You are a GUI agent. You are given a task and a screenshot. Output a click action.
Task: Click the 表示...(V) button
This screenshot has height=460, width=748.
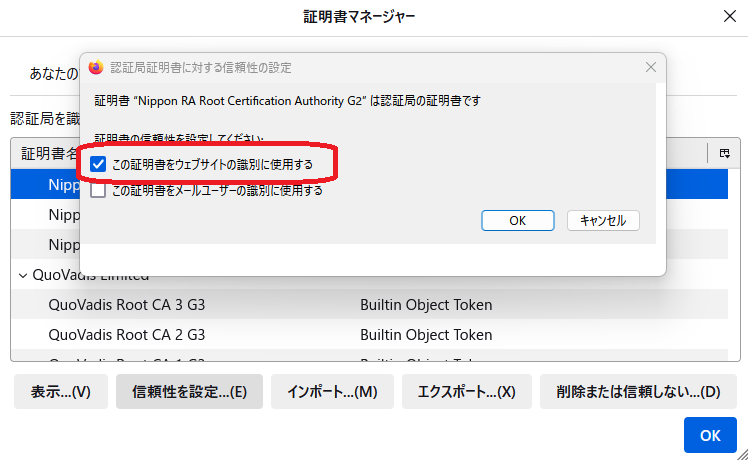tap(60, 392)
